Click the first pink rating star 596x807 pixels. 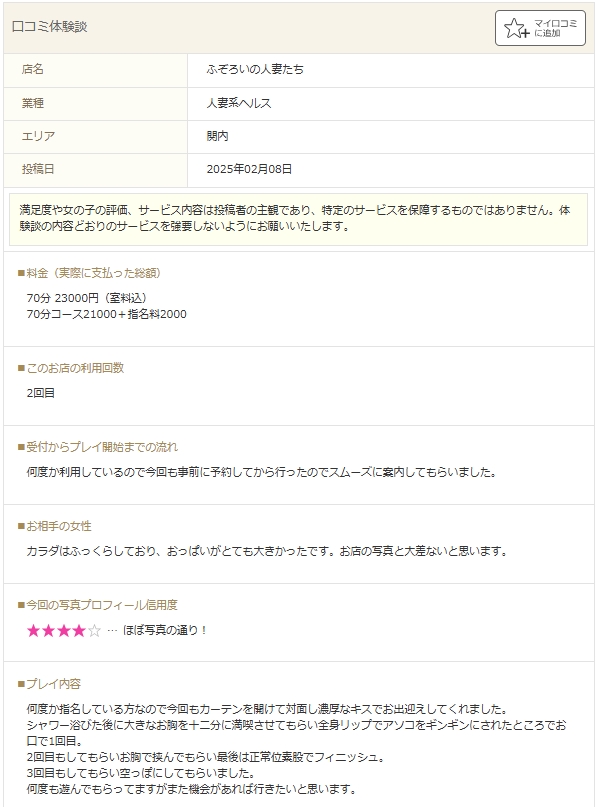click(x=33, y=630)
